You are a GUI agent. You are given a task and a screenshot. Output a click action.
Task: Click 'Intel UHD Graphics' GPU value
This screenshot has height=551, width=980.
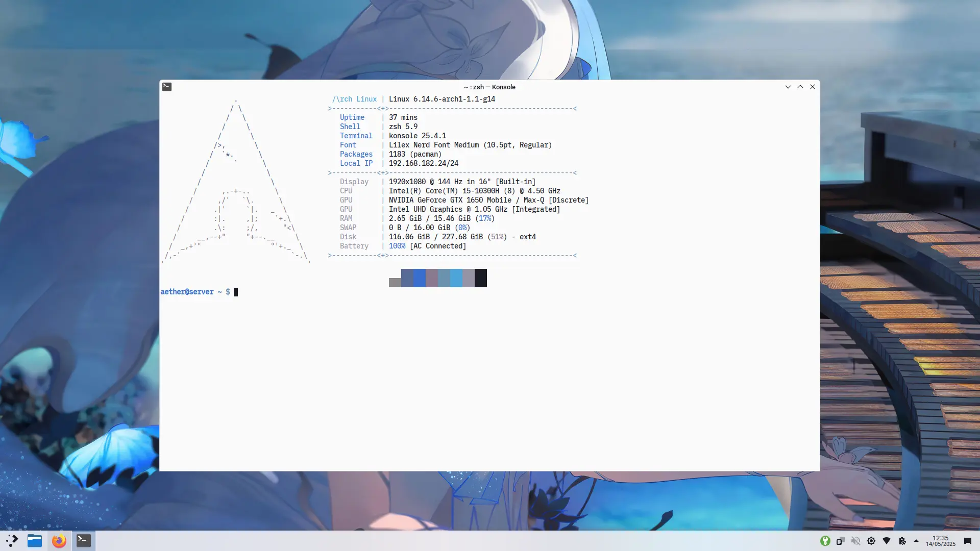[x=426, y=209]
